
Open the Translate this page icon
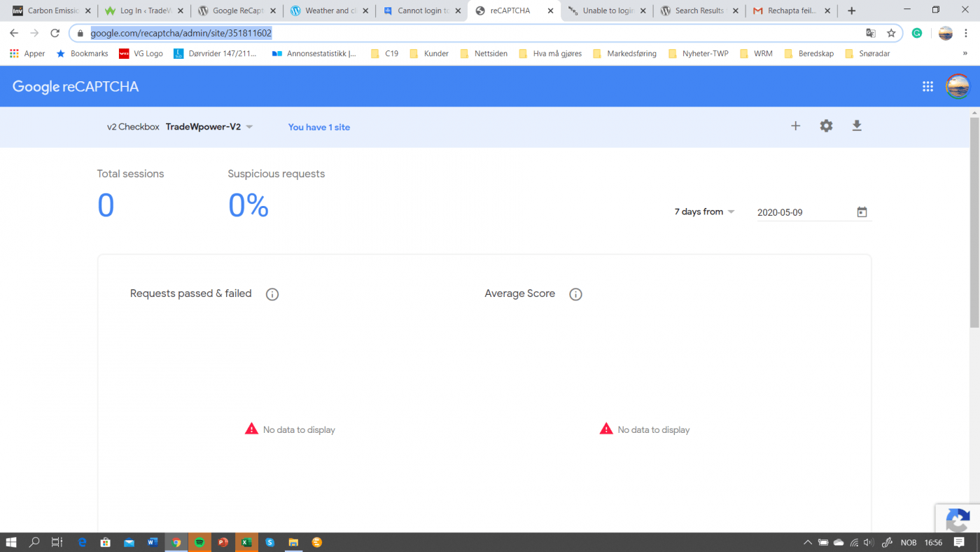(x=871, y=33)
